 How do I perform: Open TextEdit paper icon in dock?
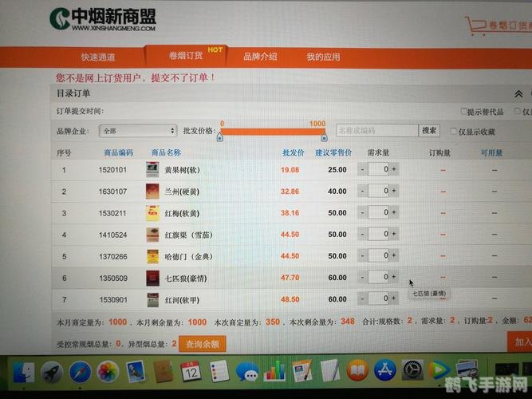pos(329,370)
